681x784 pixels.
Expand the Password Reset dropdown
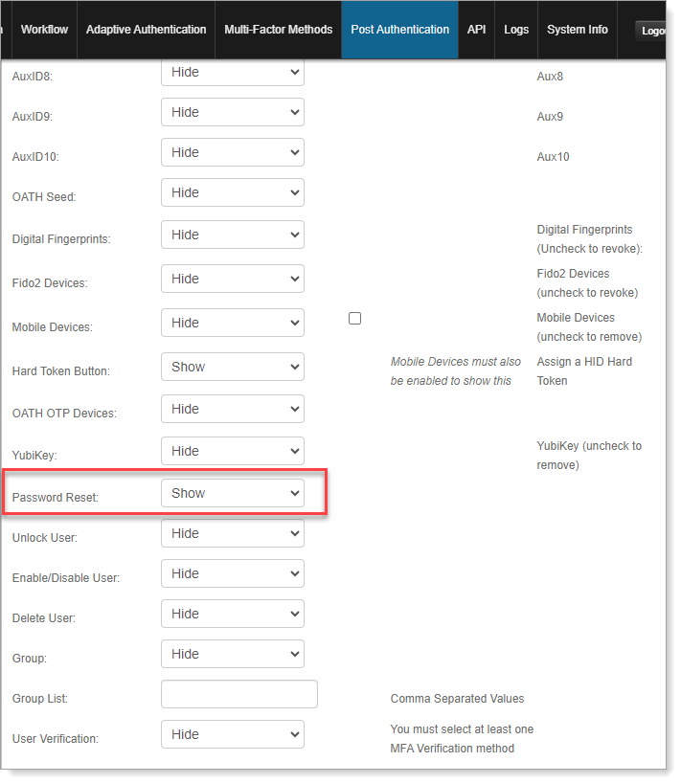pyautogui.click(x=233, y=494)
